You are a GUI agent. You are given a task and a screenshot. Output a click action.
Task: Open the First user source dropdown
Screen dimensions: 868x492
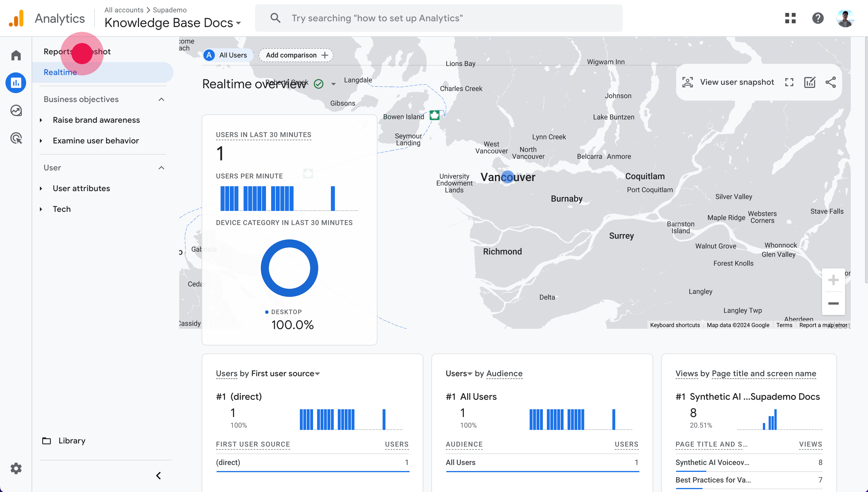(286, 373)
